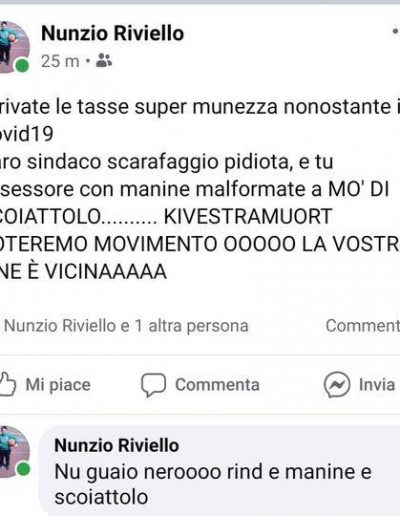The image size is (400, 516).
Task: Open the Nunzio Riviello profile from the post header
Action: click(x=112, y=34)
